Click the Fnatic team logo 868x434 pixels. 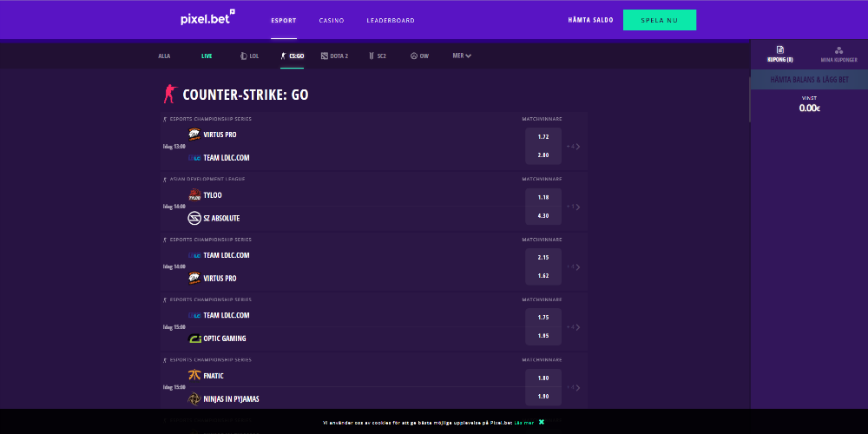pyautogui.click(x=194, y=375)
